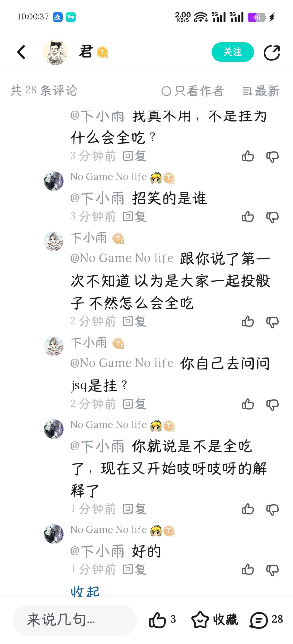Viewport: 293px width, 644px height.
Task: Like the comment '招笑的是谁'
Action: 248,217
